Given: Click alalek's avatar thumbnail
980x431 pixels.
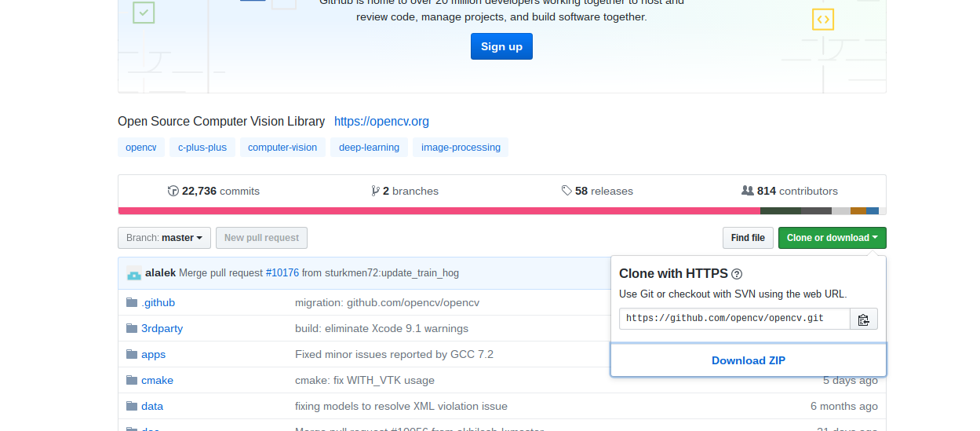Looking at the screenshot, I should pyautogui.click(x=134, y=273).
